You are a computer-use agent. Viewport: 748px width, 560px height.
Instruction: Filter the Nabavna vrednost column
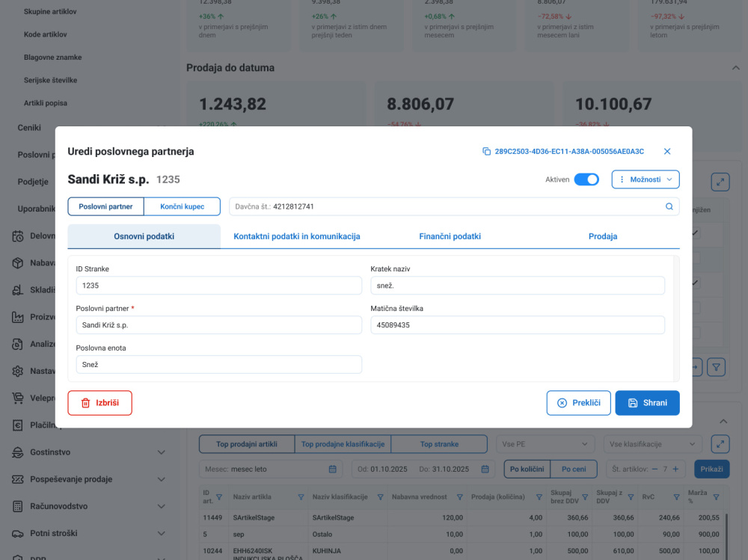point(459,497)
